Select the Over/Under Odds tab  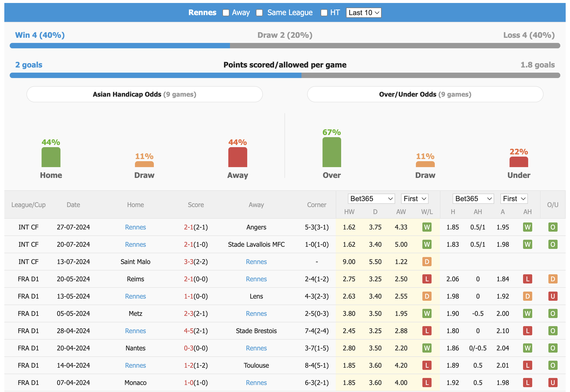[x=425, y=94]
